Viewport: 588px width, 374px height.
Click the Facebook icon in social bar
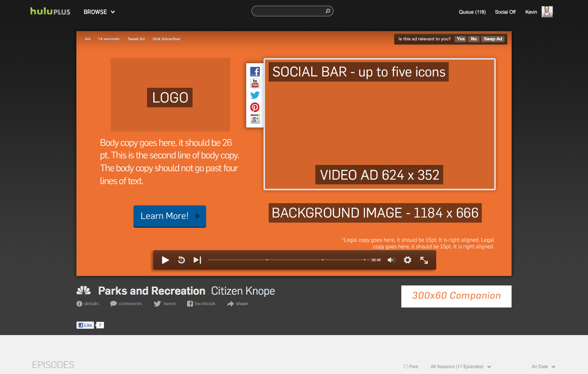coord(255,71)
